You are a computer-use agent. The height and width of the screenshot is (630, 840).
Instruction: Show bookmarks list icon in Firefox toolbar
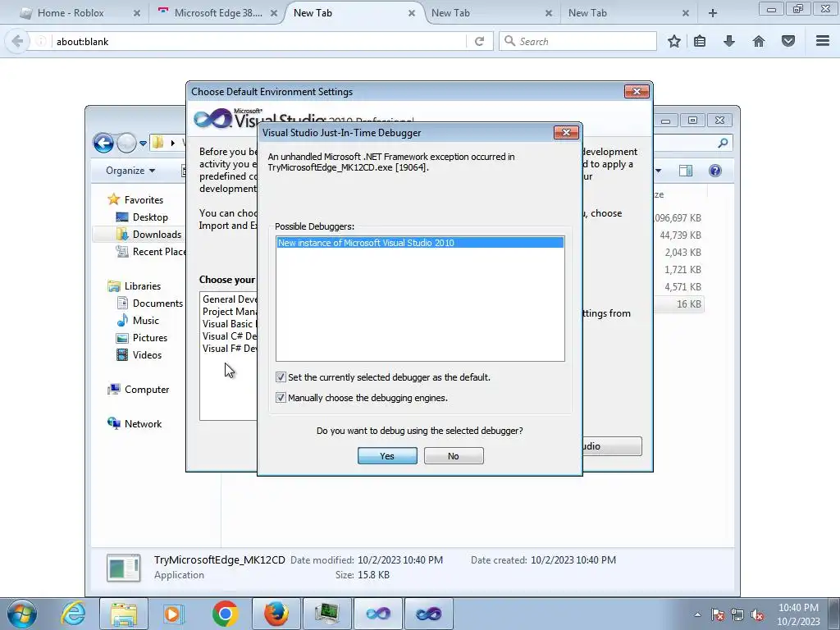pos(700,41)
